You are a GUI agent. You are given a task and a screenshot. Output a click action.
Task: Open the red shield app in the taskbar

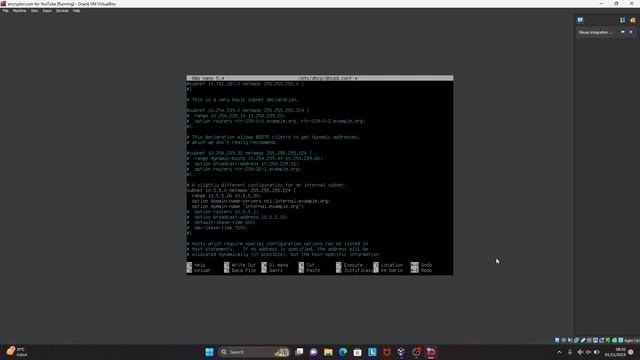pyautogui.click(x=387, y=352)
